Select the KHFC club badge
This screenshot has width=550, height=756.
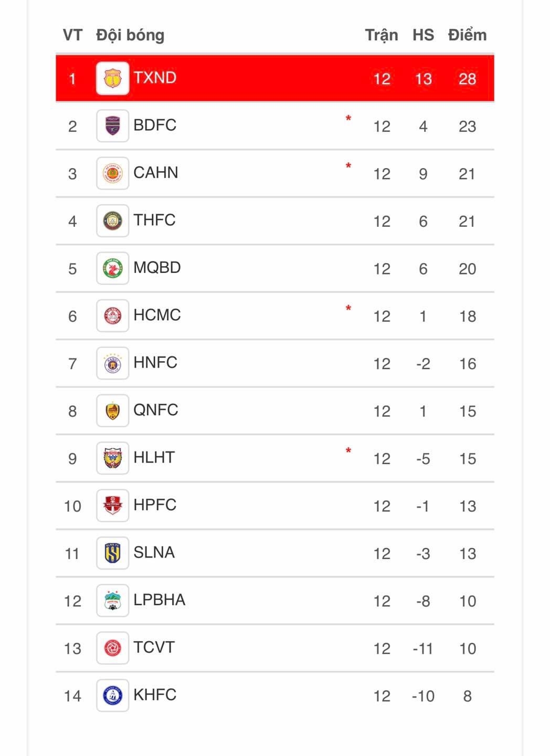point(112,696)
